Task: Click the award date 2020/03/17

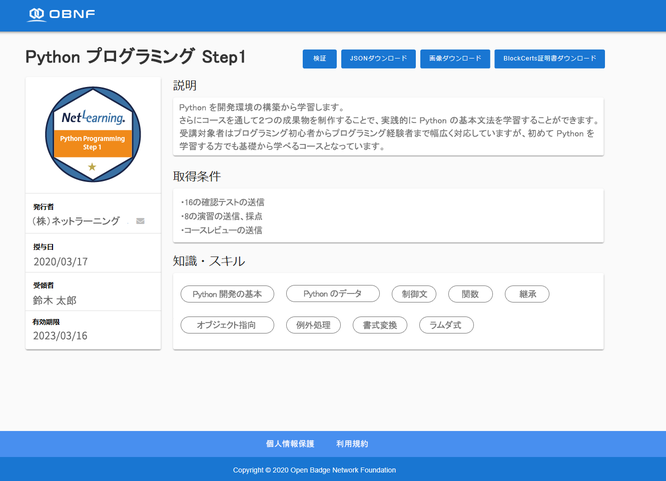Action: 61,261
